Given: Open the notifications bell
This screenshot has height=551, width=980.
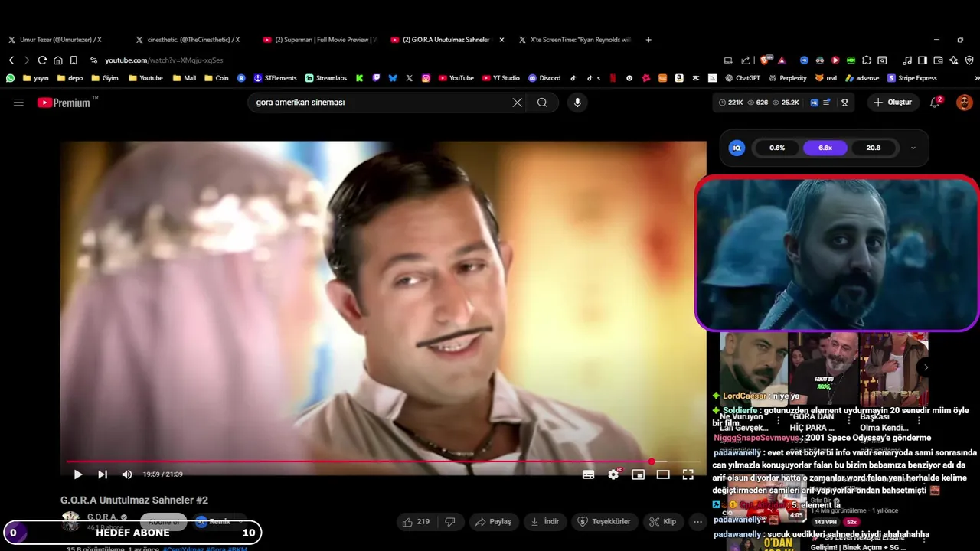Looking at the screenshot, I should (935, 102).
